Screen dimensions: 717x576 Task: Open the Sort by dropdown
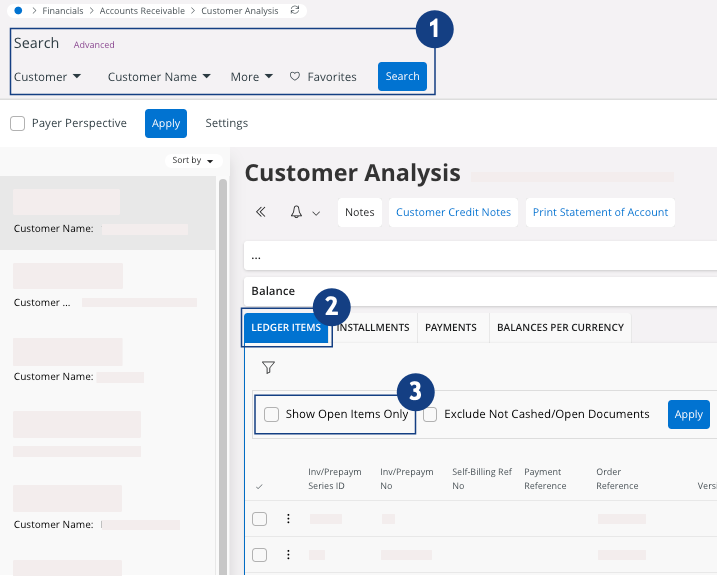[192, 161]
